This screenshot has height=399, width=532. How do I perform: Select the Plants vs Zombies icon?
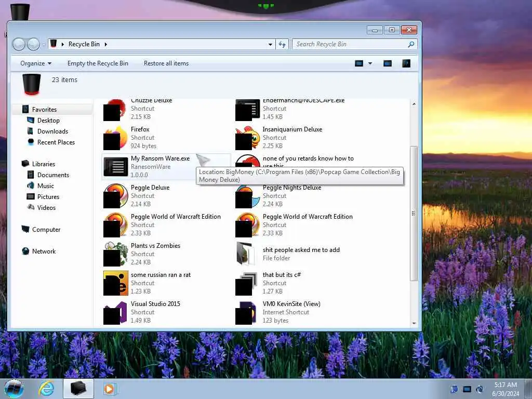point(116,254)
